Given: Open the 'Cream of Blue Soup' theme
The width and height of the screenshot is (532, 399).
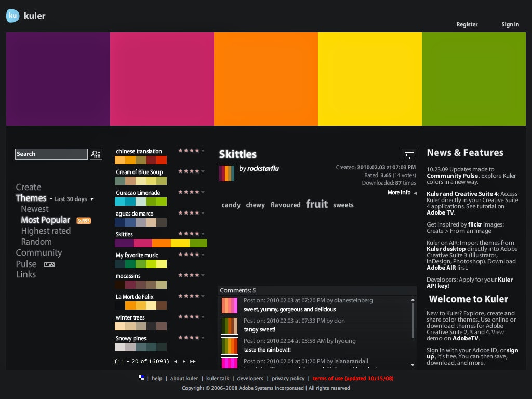Looking at the screenshot, I should click(x=139, y=172).
